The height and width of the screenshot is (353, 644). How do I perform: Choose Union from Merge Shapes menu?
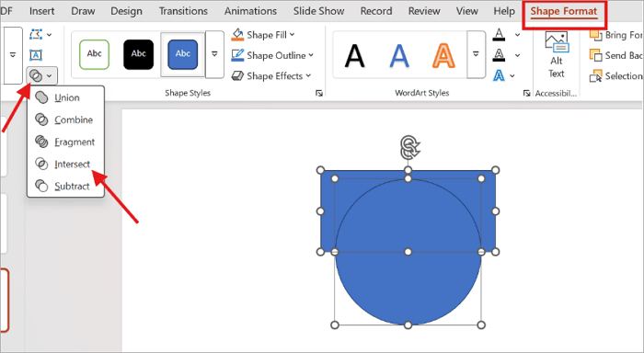coord(65,97)
